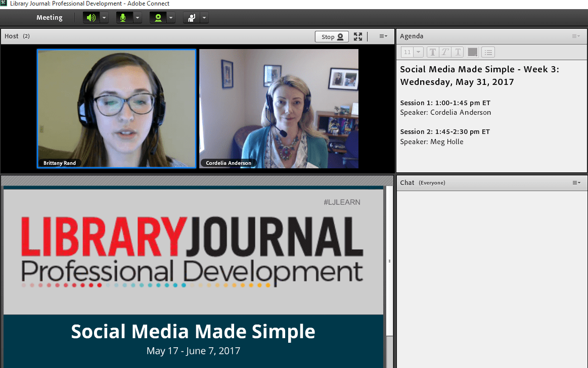Open the Agenda pod options menu

coord(576,36)
